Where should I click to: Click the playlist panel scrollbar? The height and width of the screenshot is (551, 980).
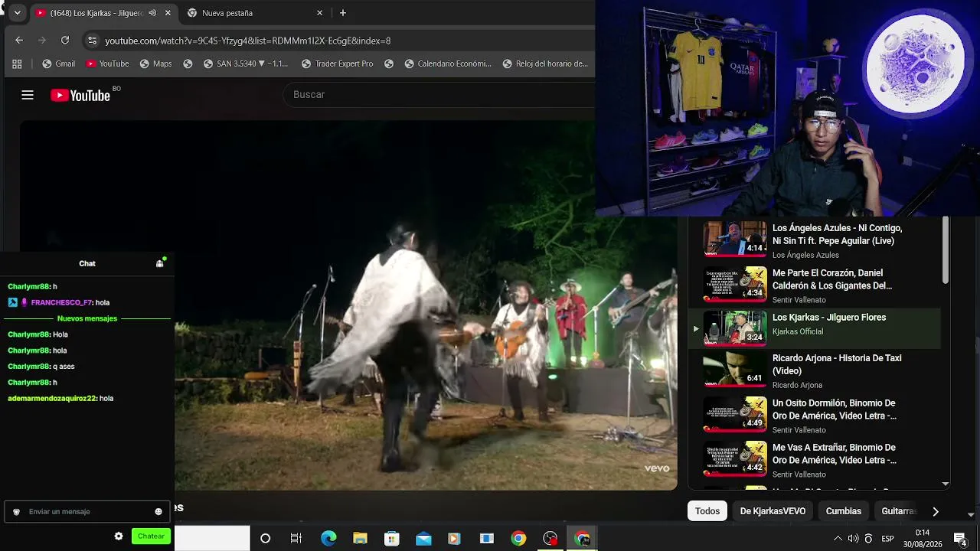[946, 250]
